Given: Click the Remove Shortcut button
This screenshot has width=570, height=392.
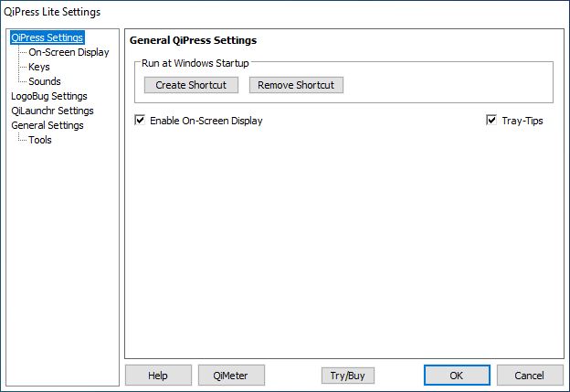Looking at the screenshot, I should [296, 85].
